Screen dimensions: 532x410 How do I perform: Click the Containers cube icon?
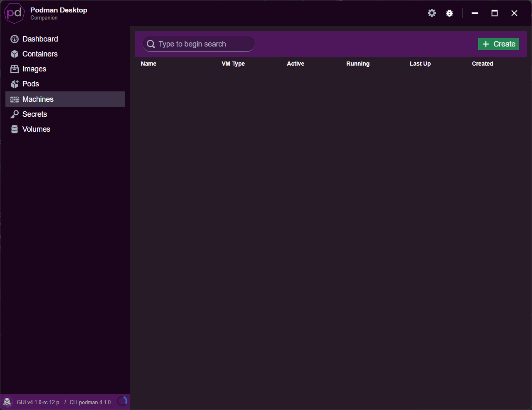[15, 54]
